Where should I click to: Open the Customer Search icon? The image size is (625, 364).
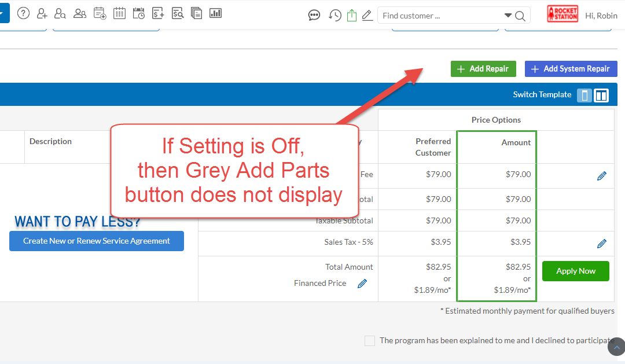[x=60, y=13]
